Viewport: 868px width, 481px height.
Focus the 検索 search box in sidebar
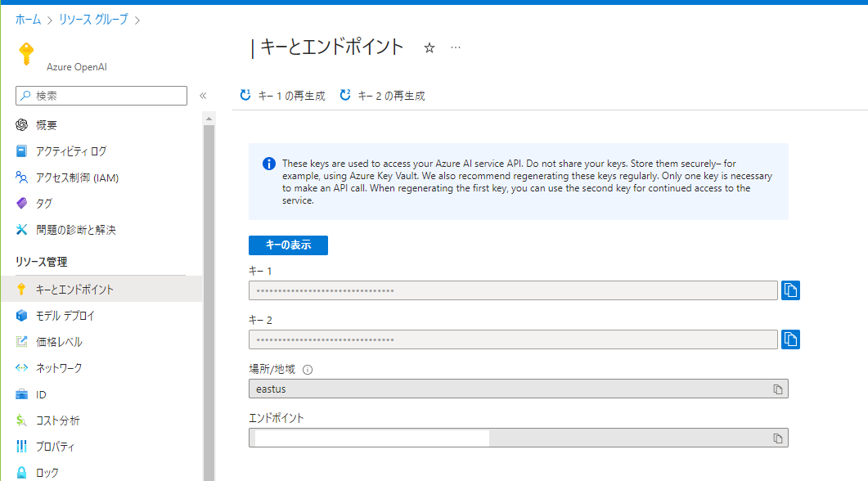coord(101,96)
